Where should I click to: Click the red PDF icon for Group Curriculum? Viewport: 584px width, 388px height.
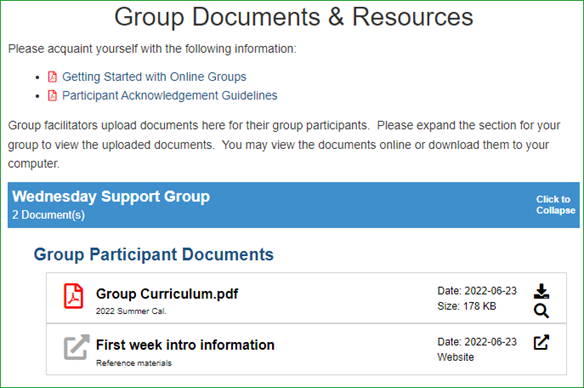73,296
